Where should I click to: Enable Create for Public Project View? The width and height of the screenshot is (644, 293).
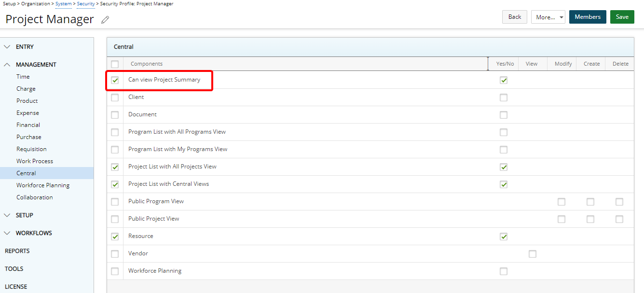[x=590, y=219]
